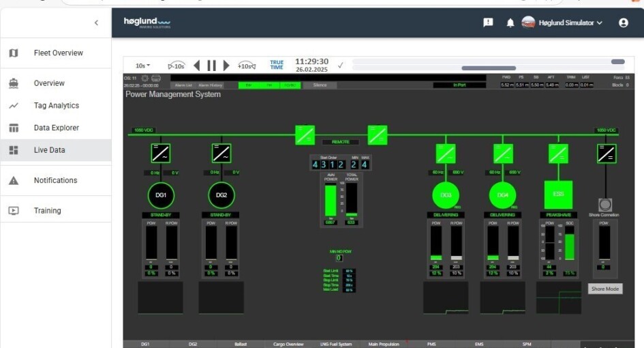The image size is (644, 348).
Task: Collapse the left sidebar with the chevron
Action: pos(96,23)
